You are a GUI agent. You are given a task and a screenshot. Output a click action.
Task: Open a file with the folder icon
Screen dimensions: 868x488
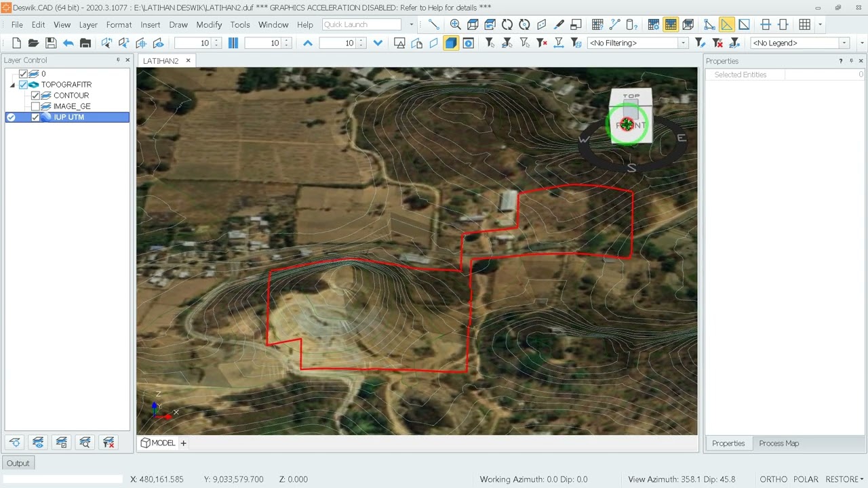tap(33, 43)
